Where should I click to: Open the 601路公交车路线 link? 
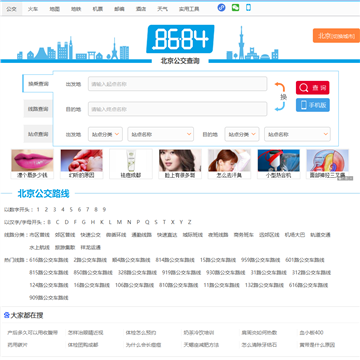coord(305,260)
